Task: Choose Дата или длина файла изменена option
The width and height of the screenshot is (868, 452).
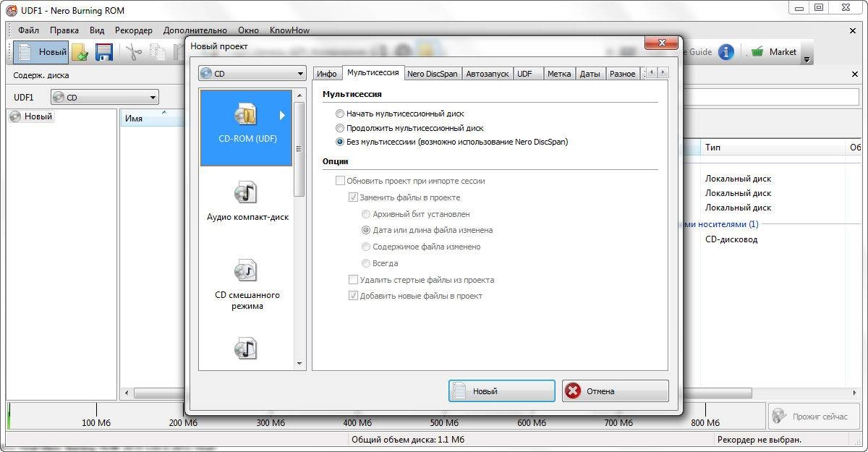Action: tap(366, 230)
